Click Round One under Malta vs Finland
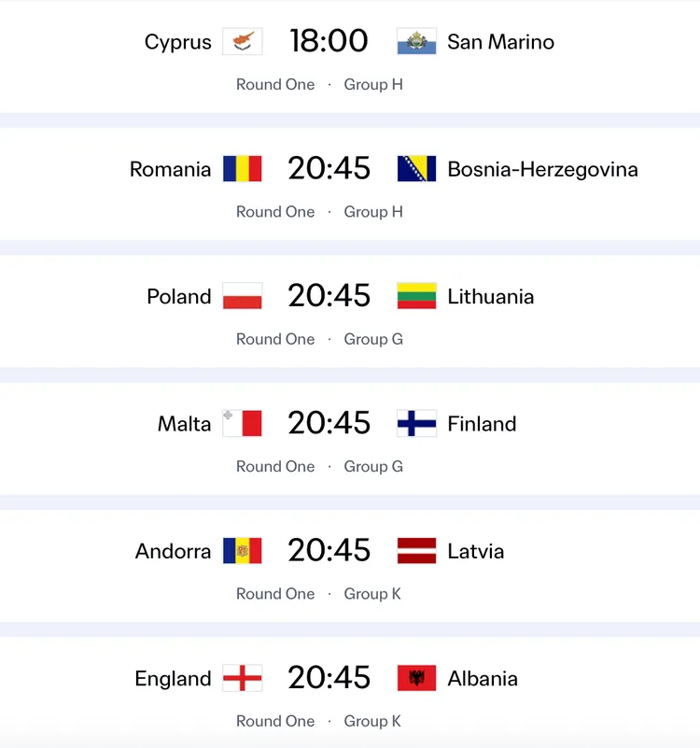 click(x=275, y=467)
